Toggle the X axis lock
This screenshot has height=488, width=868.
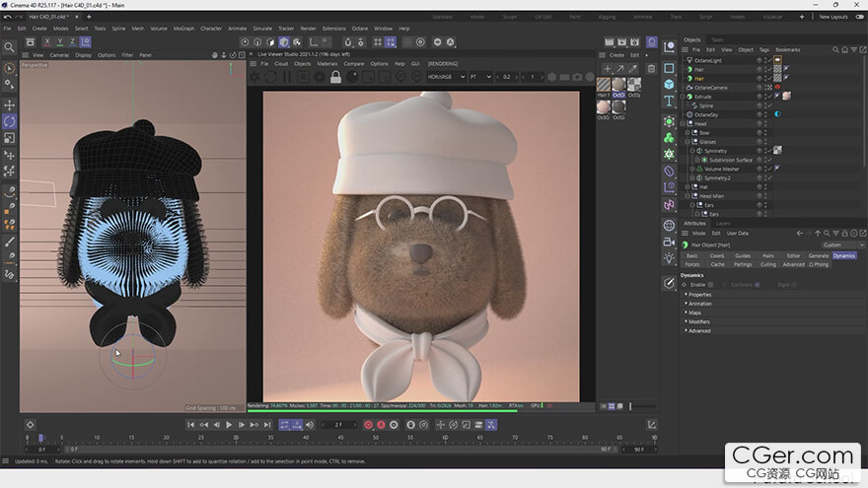[x=47, y=41]
